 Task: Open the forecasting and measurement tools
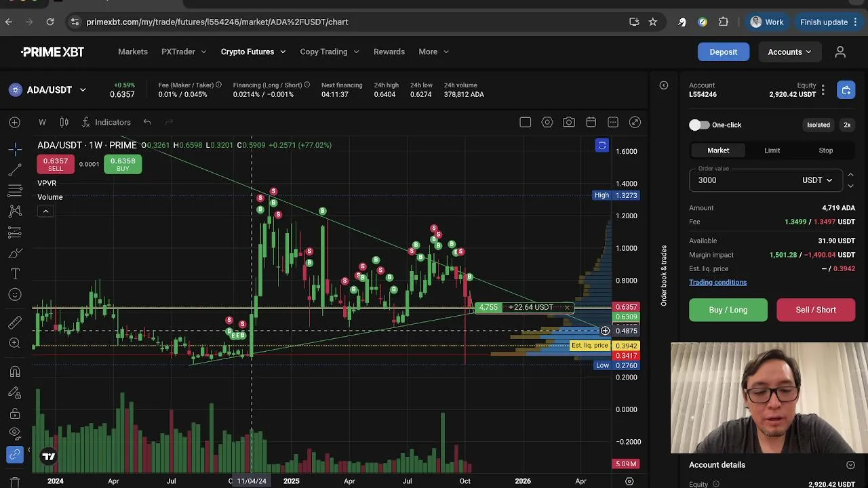(x=15, y=232)
